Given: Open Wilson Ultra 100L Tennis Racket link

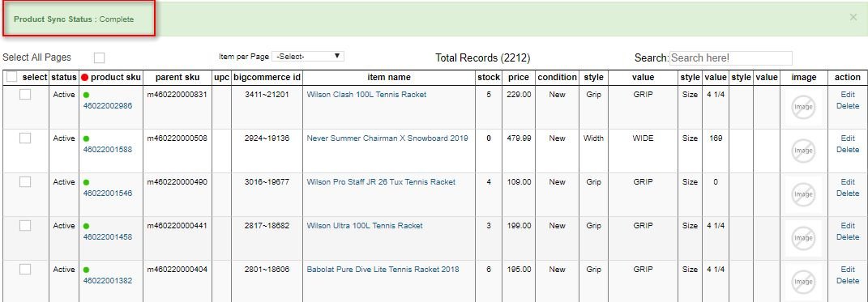Looking at the screenshot, I should (x=365, y=226).
